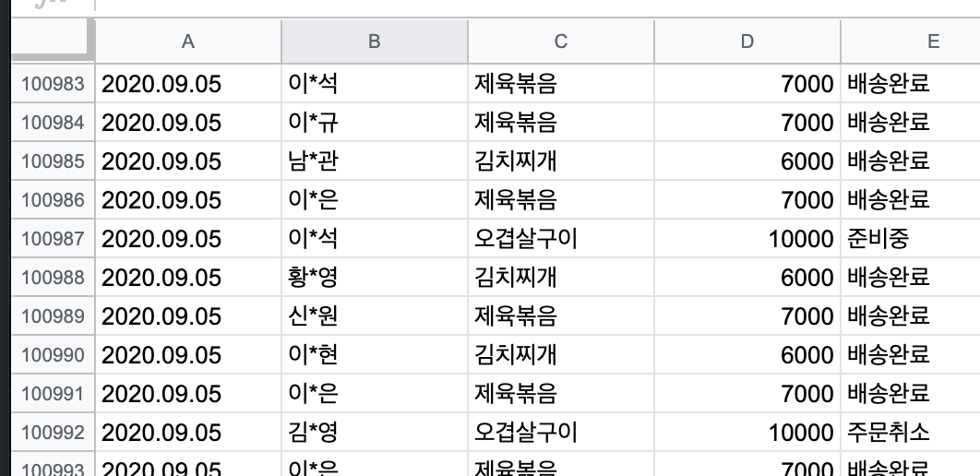Select the 준비중 status cell

910,239
